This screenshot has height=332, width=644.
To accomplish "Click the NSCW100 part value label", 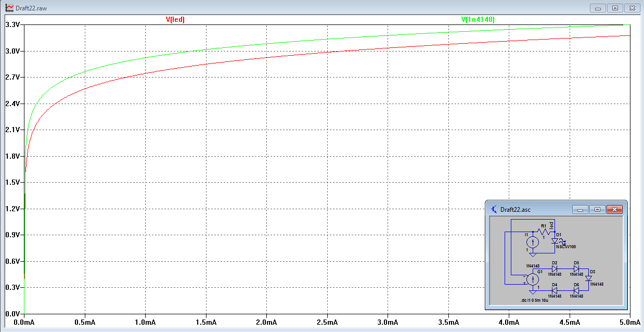I will [x=566, y=247].
